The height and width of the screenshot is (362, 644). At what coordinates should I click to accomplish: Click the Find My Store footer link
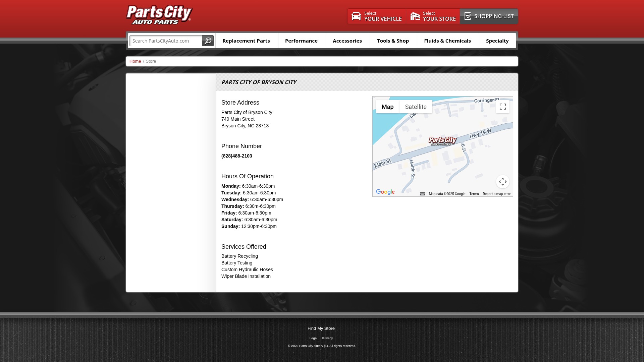pyautogui.click(x=321, y=328)
